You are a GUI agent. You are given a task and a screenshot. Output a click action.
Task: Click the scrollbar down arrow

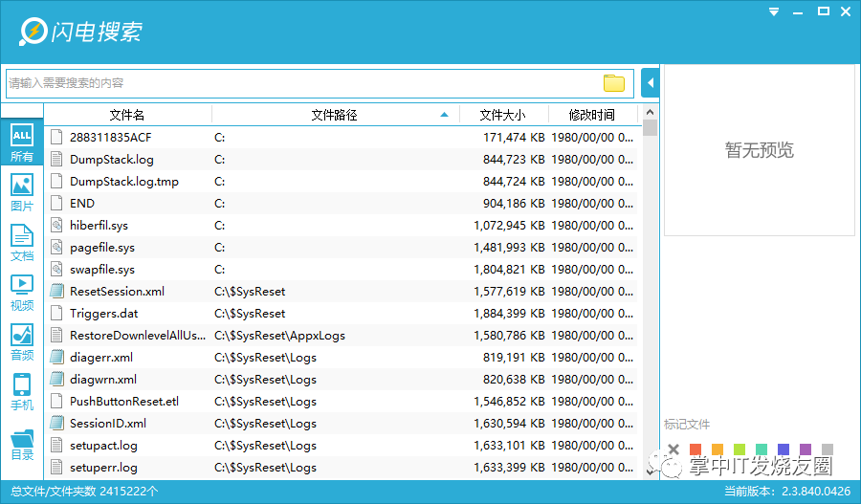651,471
